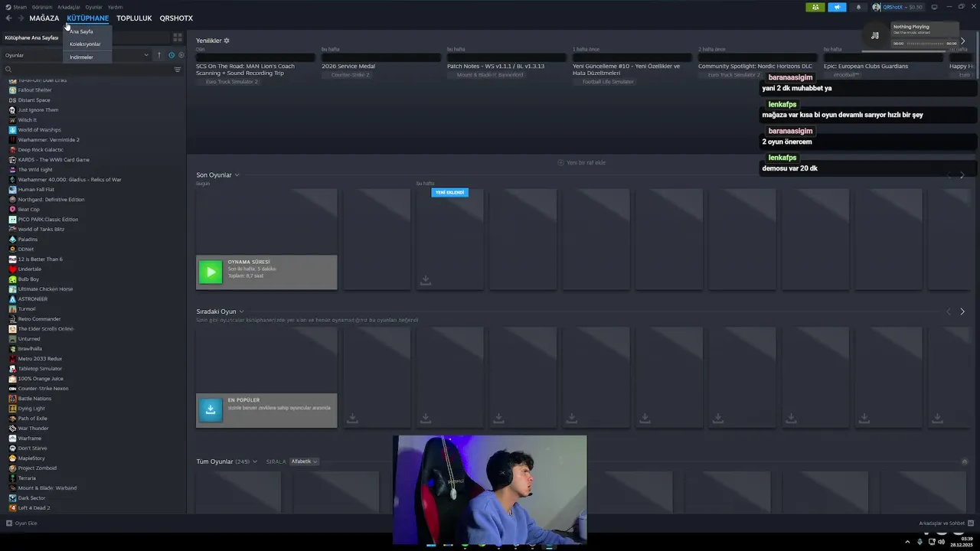The width and height of the screenshot is (980, 551).
Task: Open the QRSHOTX profile tab
Action: tap(176, 18)
